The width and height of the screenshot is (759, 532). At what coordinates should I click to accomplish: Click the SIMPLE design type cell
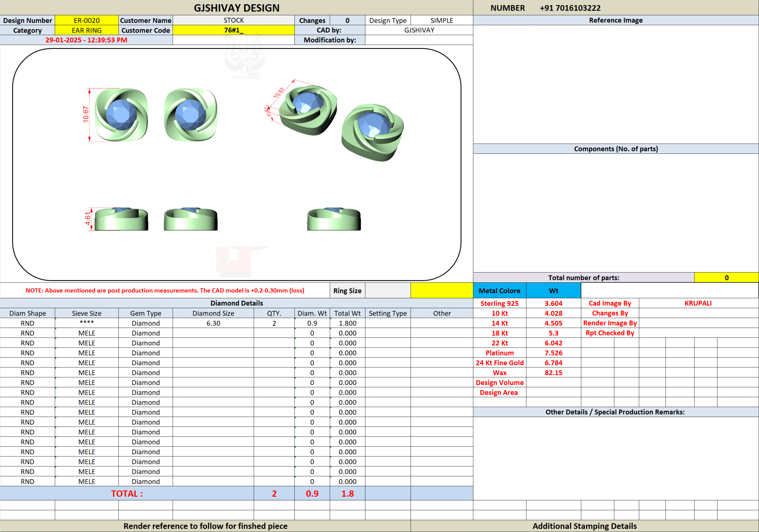(442, 20)
